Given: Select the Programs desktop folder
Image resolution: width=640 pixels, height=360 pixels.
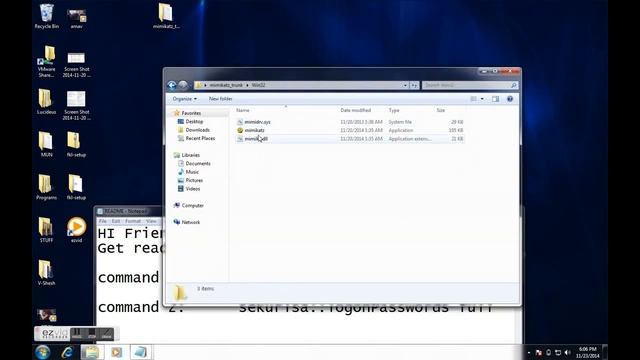Looking at the screenshot, I should coord(46,187).
